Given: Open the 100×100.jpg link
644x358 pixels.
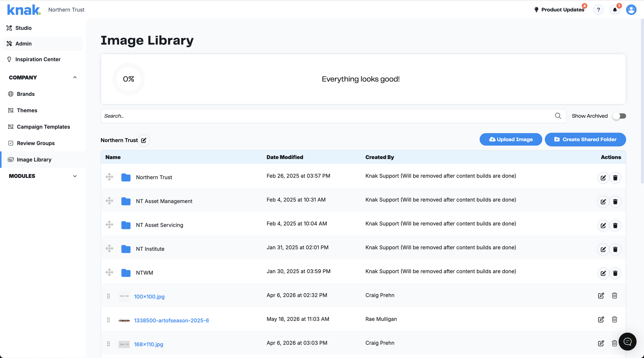Looking at the screenshot, I should 149,297.
